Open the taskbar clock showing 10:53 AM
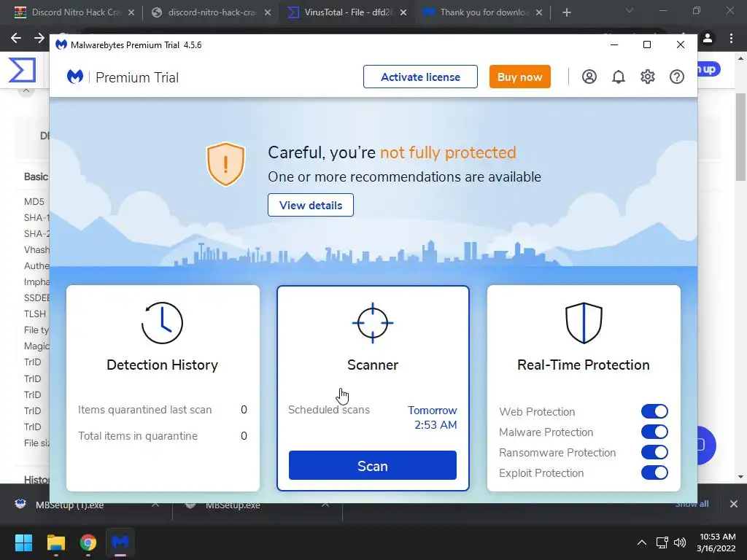Screen dimensions: 747x560 pos(716,542)
